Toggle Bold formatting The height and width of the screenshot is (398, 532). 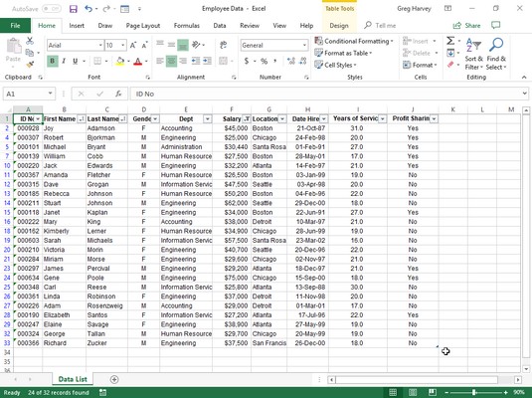(x=53, y=61)
